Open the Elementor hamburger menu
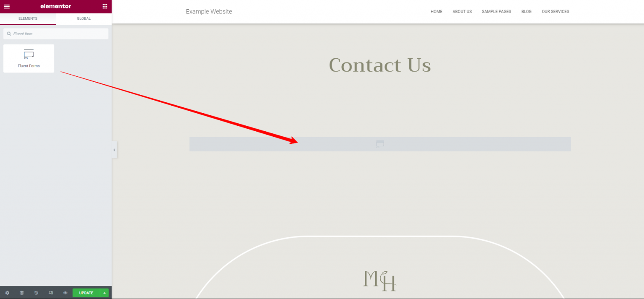 (x=7, y=6)
